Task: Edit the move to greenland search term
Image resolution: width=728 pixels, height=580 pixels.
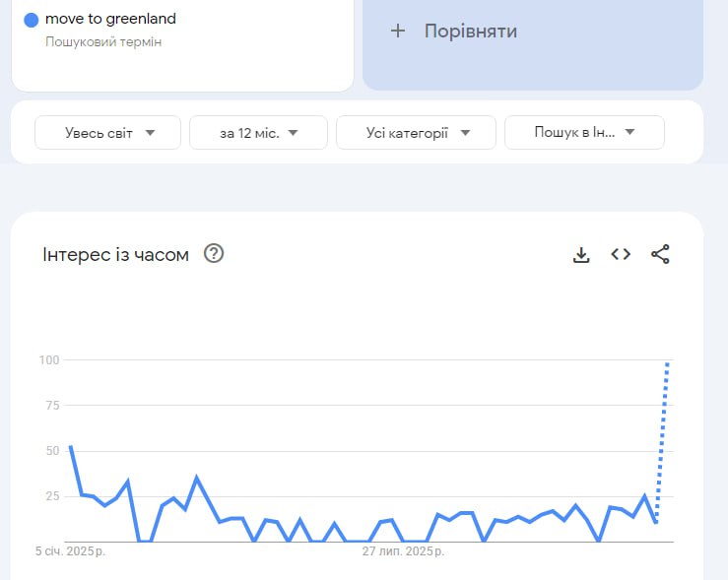Action: 111,19
